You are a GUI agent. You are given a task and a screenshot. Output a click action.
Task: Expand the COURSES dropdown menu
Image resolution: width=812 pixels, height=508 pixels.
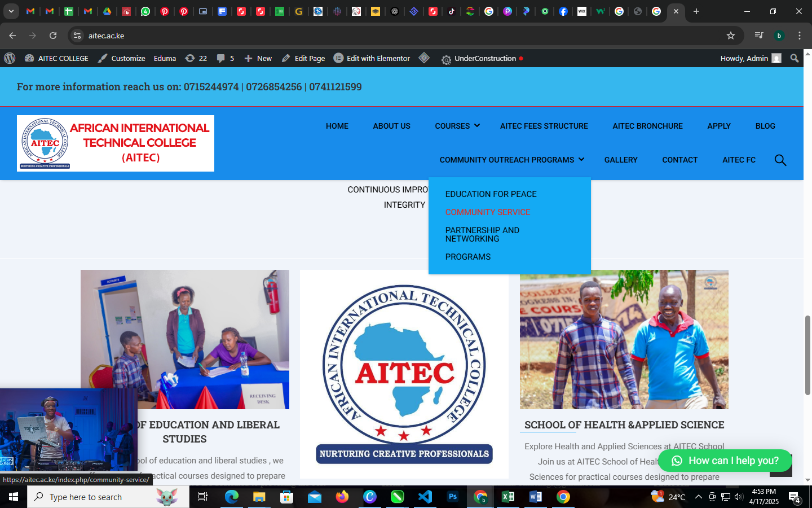[x=457, y=126]
